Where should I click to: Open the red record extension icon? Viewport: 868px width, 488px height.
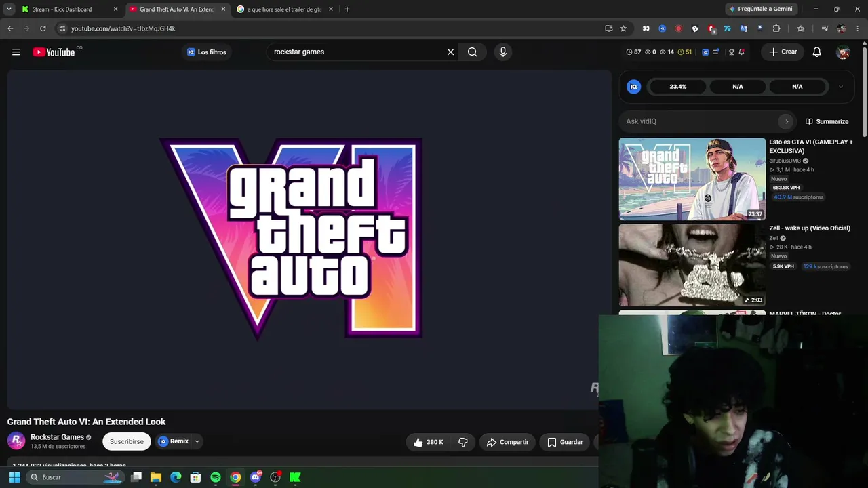679,28
